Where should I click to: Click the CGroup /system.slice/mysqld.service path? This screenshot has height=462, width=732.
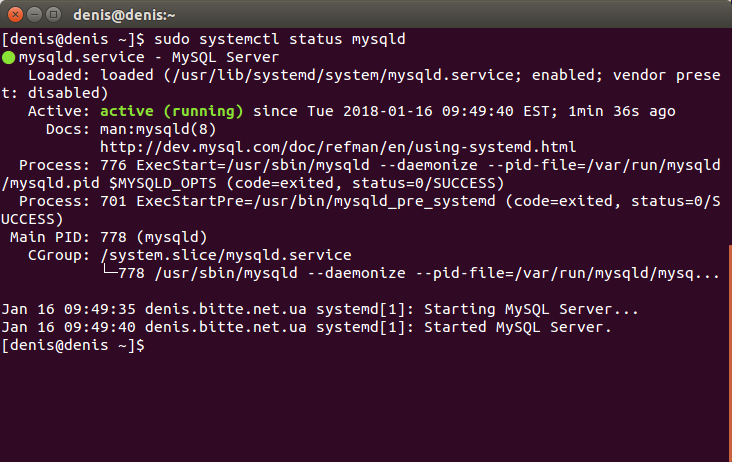pos(226,255)
